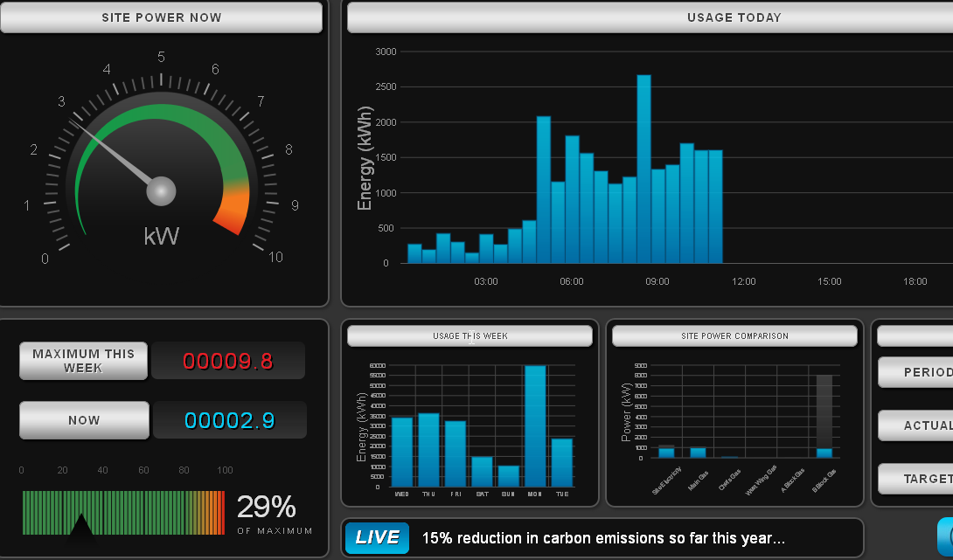Click the carbon emissions ticker text
953x560 pixels.
tap(603, 538)
